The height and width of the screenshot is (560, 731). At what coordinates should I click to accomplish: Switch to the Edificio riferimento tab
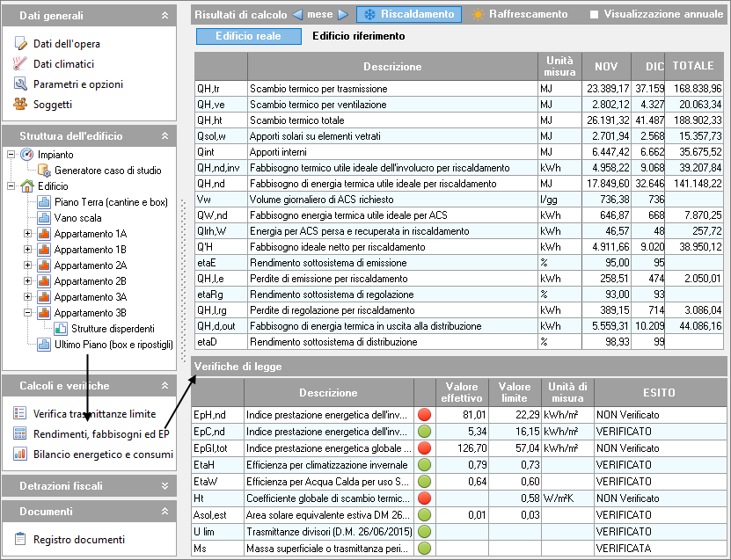click(x=359, y=36)
